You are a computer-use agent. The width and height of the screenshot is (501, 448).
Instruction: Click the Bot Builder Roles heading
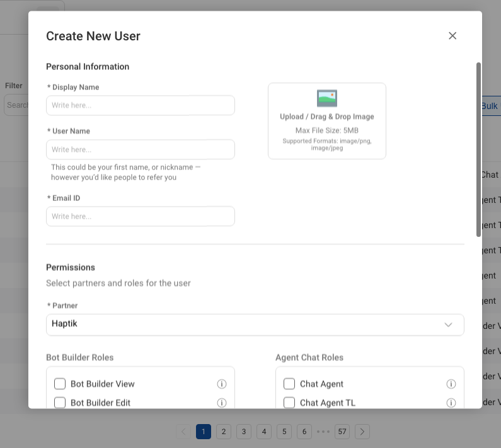80,357
